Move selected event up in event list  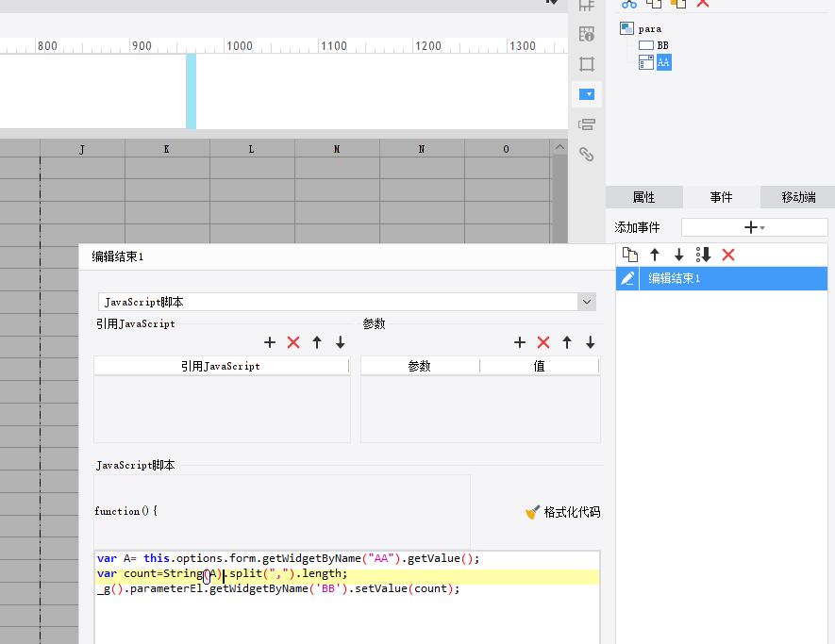click(x=655, y=255)
